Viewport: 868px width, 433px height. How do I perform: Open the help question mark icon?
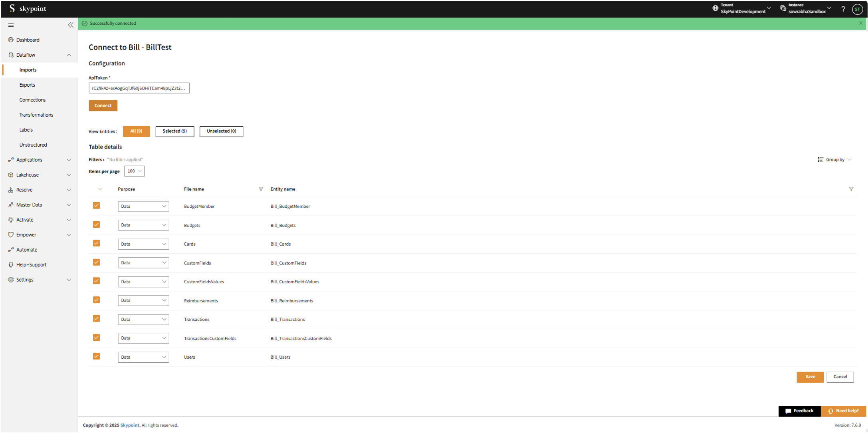tap(843, 9)
